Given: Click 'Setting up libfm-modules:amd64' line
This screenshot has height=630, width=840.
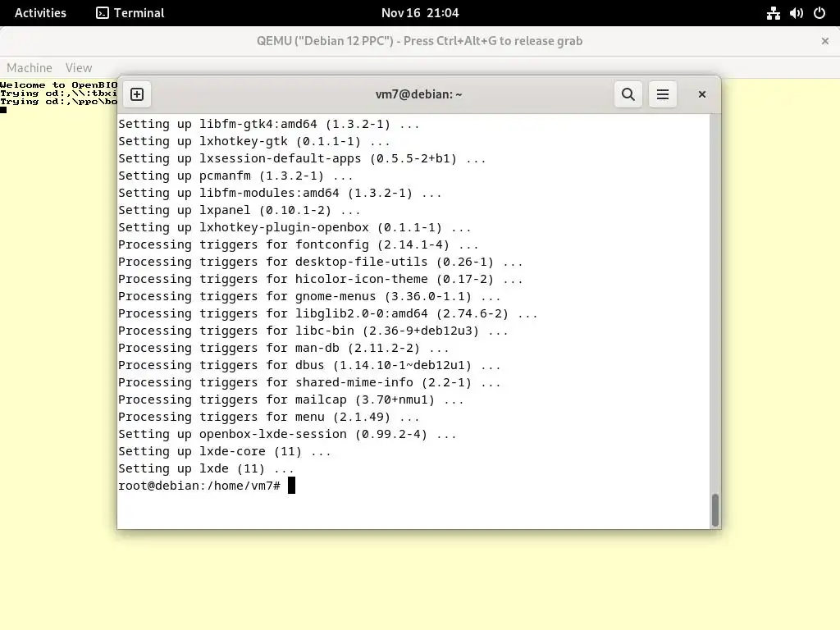Looking at the screenshot, I should click(x=280, y=194).
